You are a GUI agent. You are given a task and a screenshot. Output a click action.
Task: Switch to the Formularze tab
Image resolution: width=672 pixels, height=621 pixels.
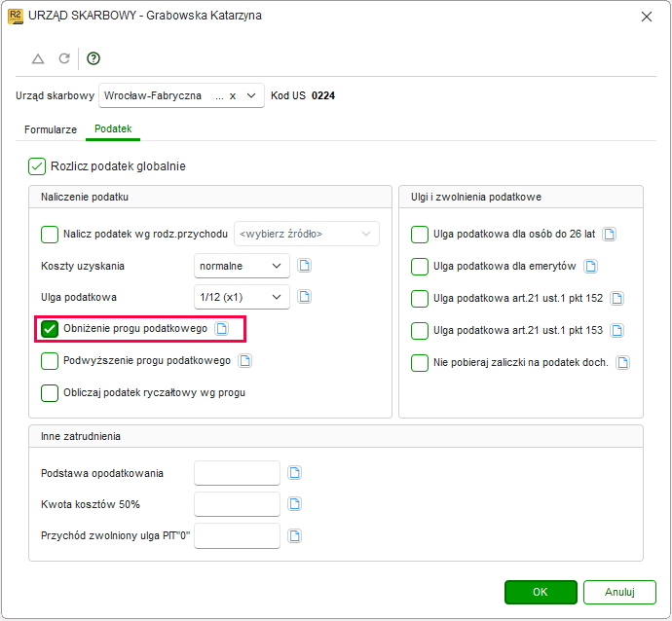(x=51, y=129)
